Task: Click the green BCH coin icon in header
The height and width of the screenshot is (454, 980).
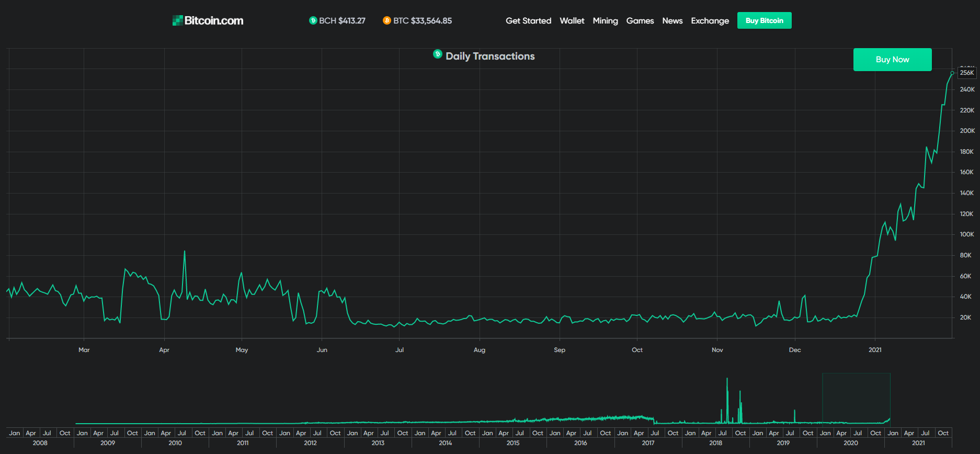Action: pyautogui.click(x=313, y=20)
